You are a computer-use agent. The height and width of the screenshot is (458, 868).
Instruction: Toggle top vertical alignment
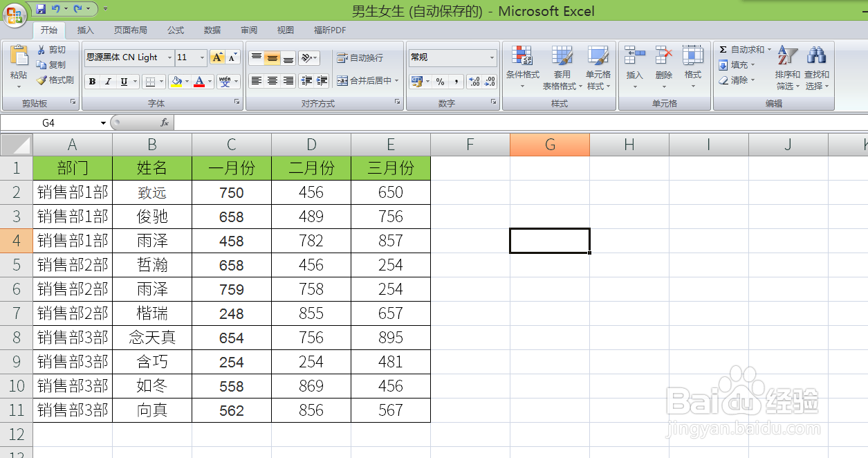(x=257, y=58)
